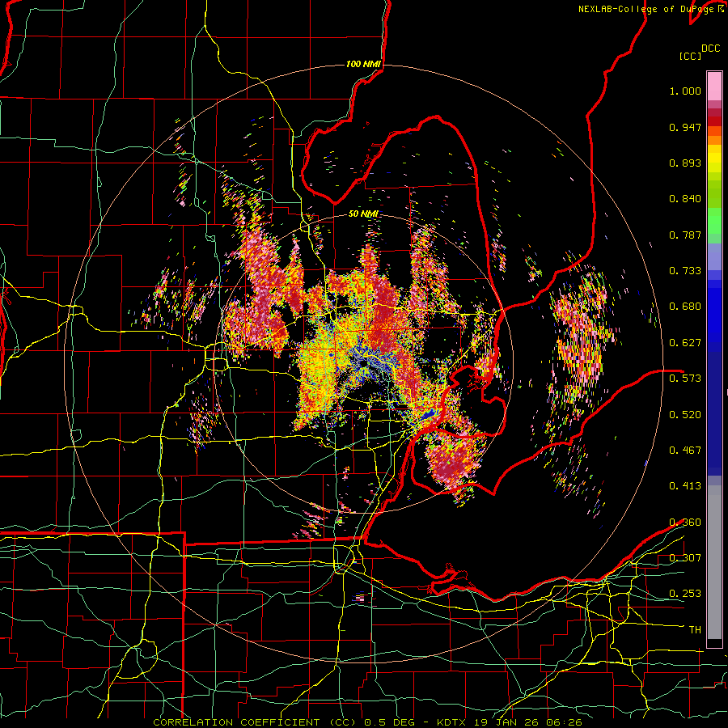
Task: Click the 50 NMI range ring label
Action: (x=363, y=214)
